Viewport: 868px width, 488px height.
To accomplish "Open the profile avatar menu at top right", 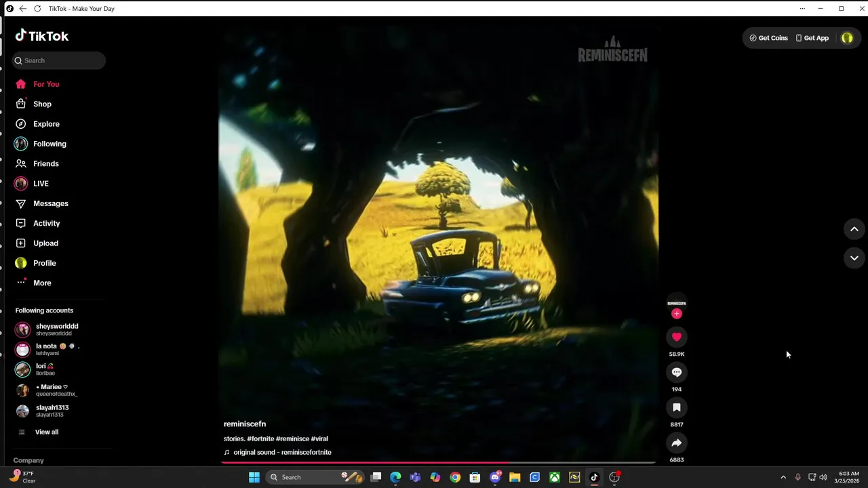I will [847, 38].
